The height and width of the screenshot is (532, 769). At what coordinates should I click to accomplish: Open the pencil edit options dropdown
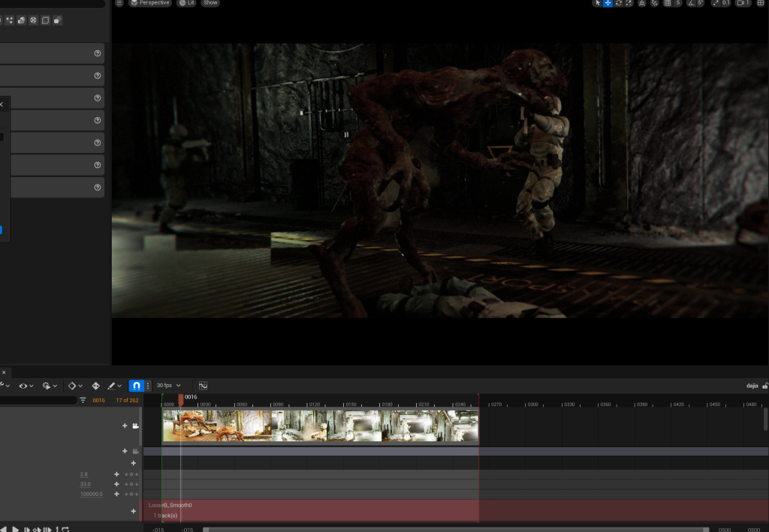pyautogui.click(x=114, y=386)
